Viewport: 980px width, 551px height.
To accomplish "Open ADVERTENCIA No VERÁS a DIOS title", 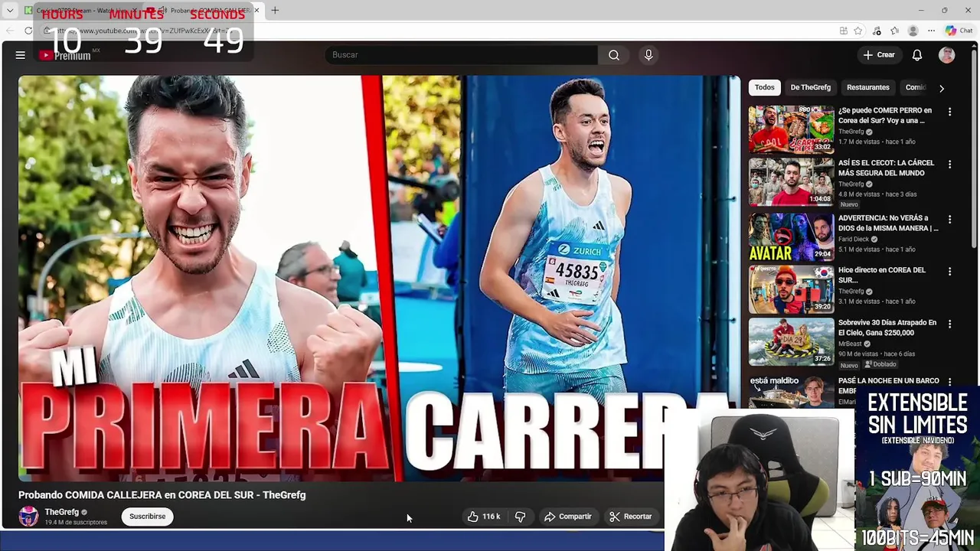I will coord(888,223).
